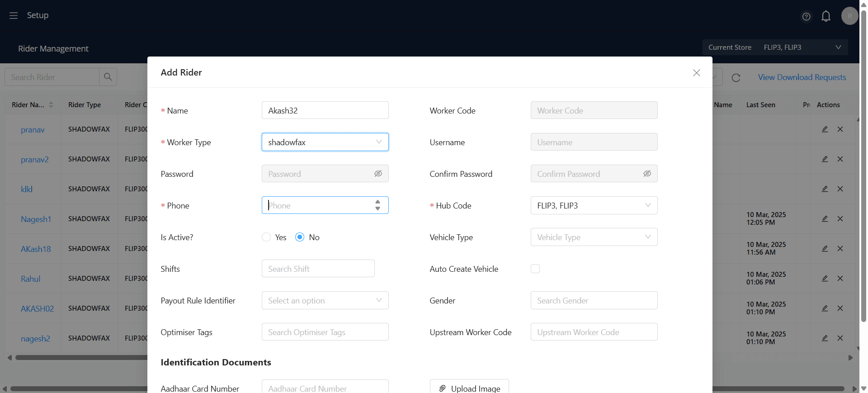Delete the AKash18 rider row
The width and height of the screenshot is (868, 393).
pos(840,249)
